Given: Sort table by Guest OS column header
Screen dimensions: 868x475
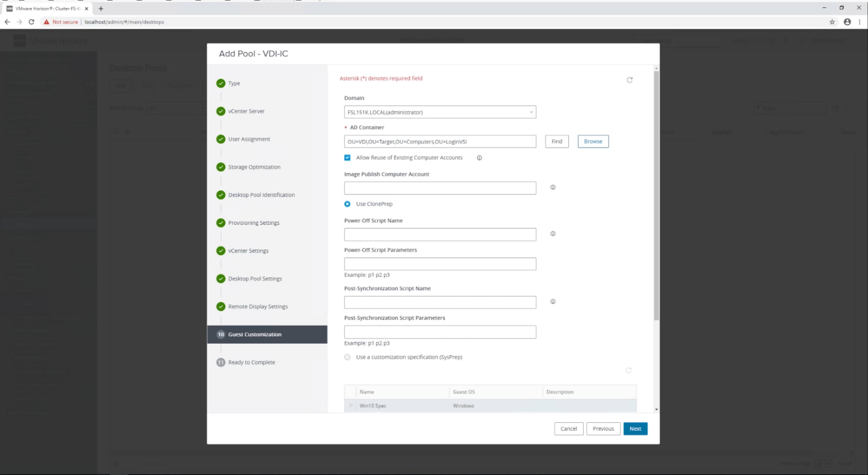Looking at the screenshot, I should coord(464,392).
